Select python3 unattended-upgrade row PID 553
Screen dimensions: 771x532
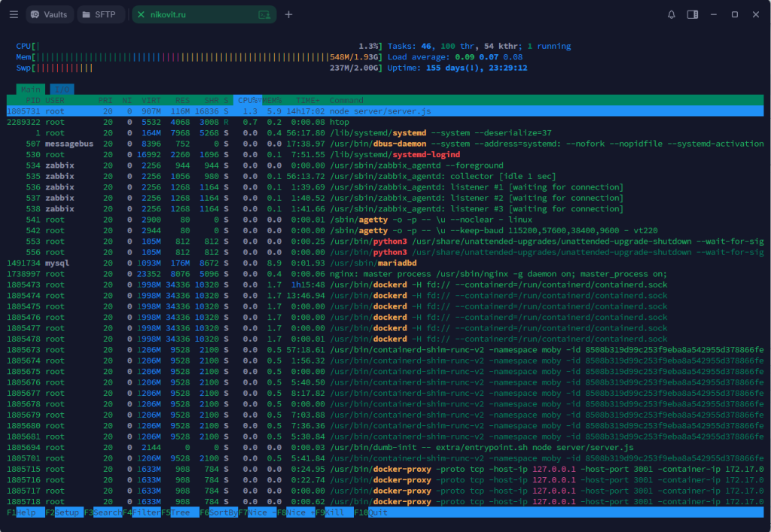pos(385,242)
